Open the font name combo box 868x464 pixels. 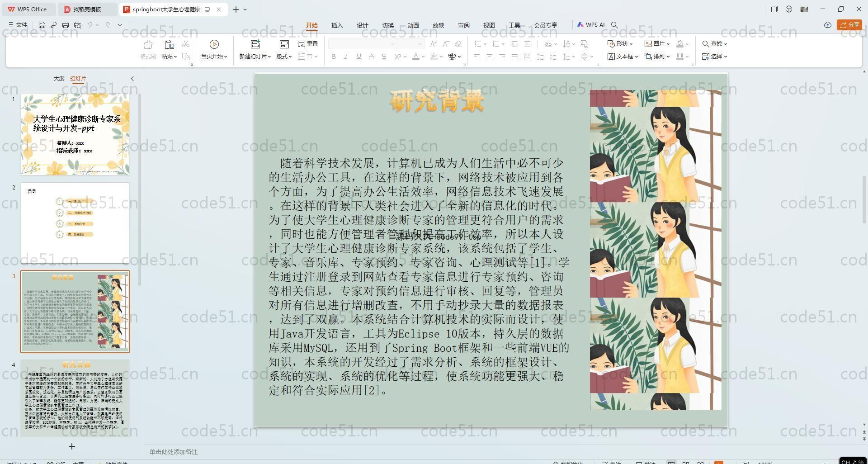tap(363, 44)
